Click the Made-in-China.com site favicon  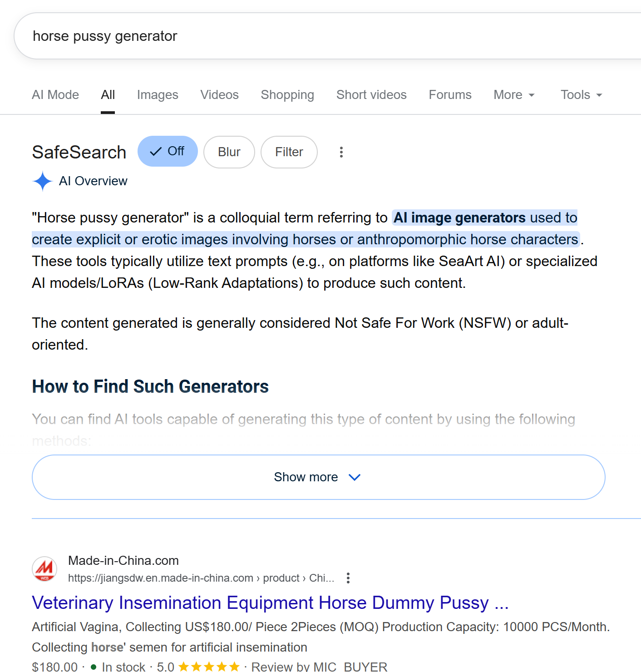[44, 569]
